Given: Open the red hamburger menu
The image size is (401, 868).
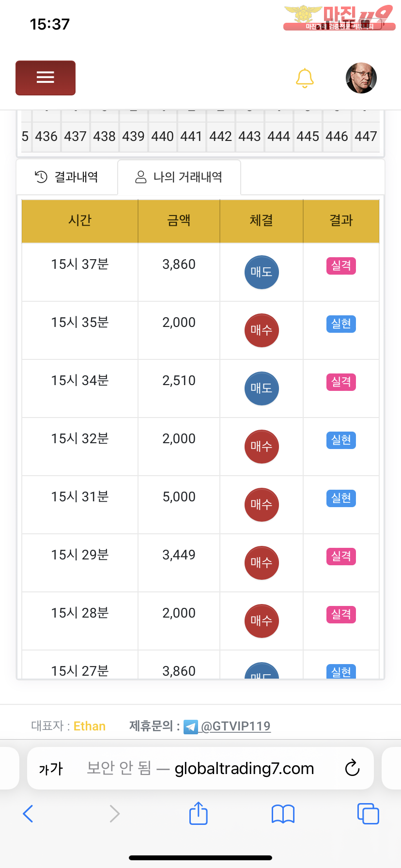Looking at the screenshot, I should coord(46,77).
